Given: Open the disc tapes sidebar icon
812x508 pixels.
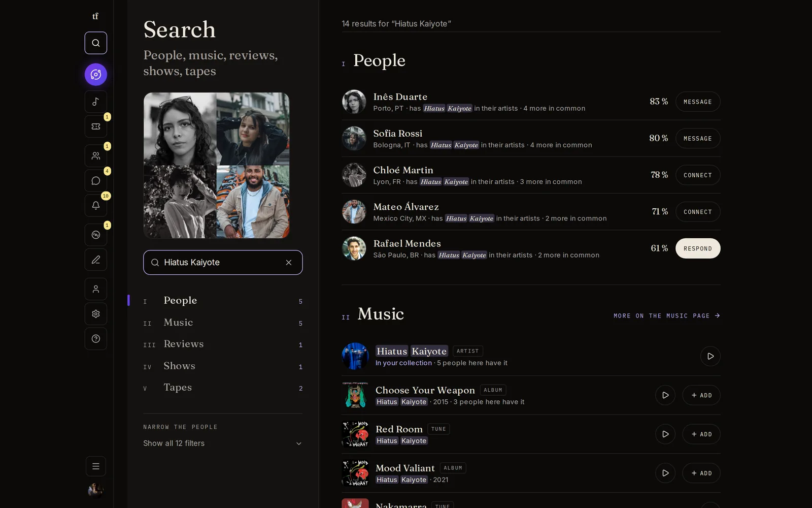Looking at the screenshot, I should pyautogui.click(x=96, y=235).
